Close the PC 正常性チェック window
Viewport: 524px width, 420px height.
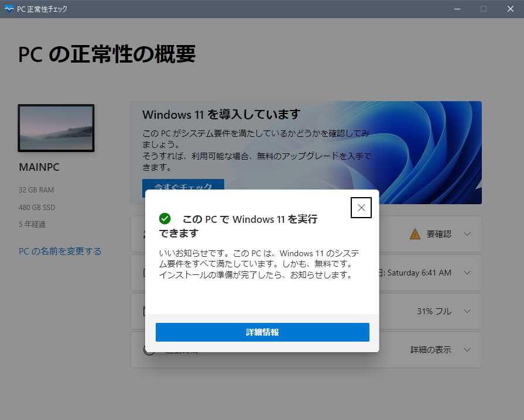[511, 9]
